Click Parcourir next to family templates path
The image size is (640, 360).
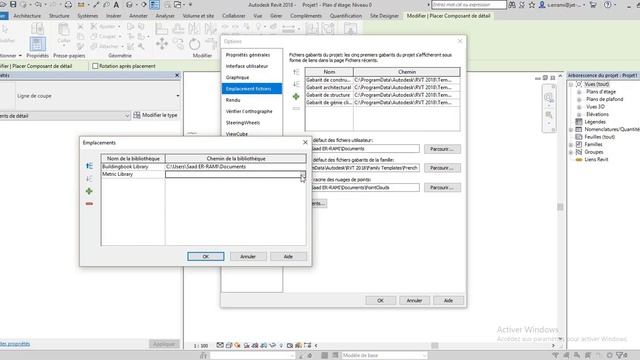pos(442,168)
